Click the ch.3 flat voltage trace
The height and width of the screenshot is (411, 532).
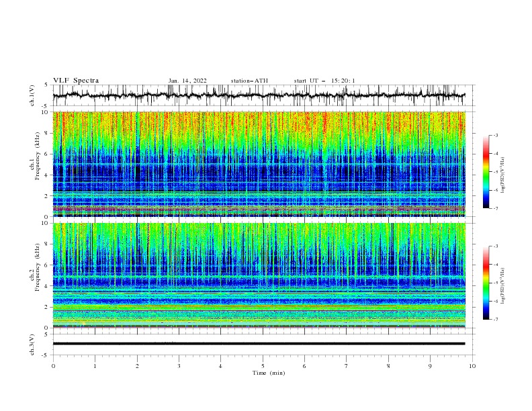pos(259,344)
